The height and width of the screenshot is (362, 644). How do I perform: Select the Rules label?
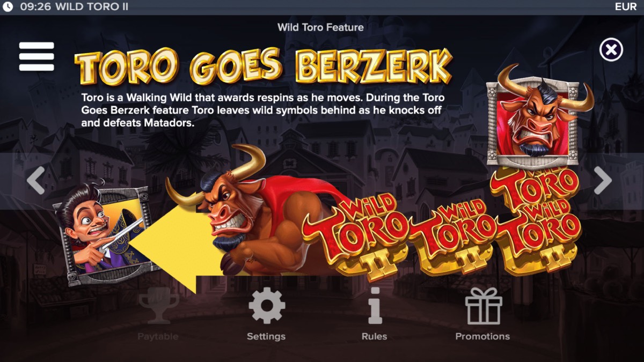coord(375,337)
